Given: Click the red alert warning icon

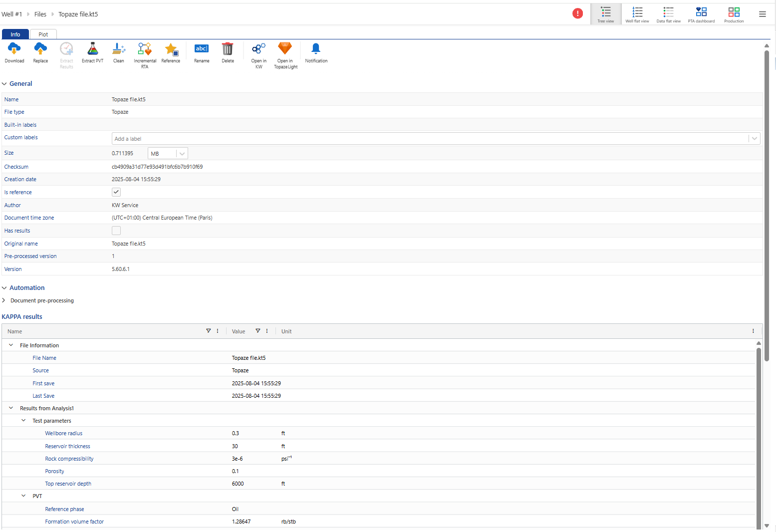Looking at the screenshot, I should [x=578, y=13].
